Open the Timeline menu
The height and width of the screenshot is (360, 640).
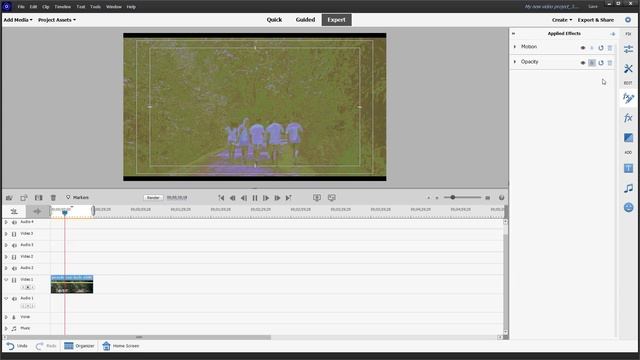click(x=62, y=7)
